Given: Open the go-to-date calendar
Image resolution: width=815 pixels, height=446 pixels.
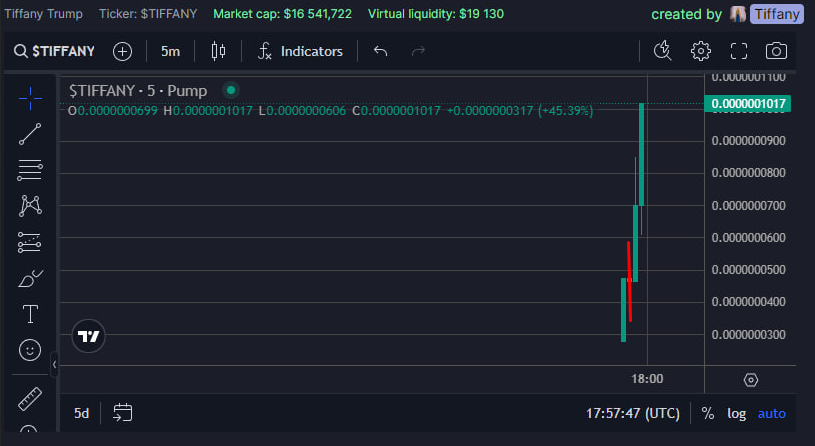Looking at the screenshot, I should [x=123, y=413].
